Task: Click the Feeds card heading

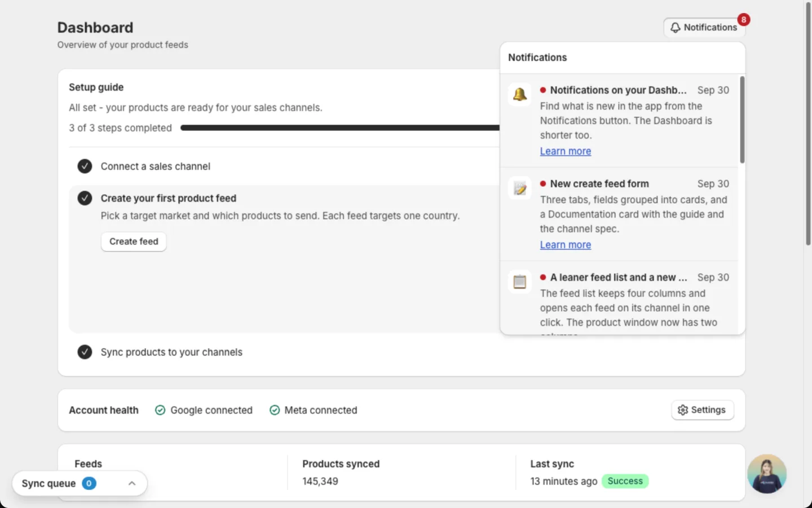Action: pyautogui.click(x=89, y=464)
